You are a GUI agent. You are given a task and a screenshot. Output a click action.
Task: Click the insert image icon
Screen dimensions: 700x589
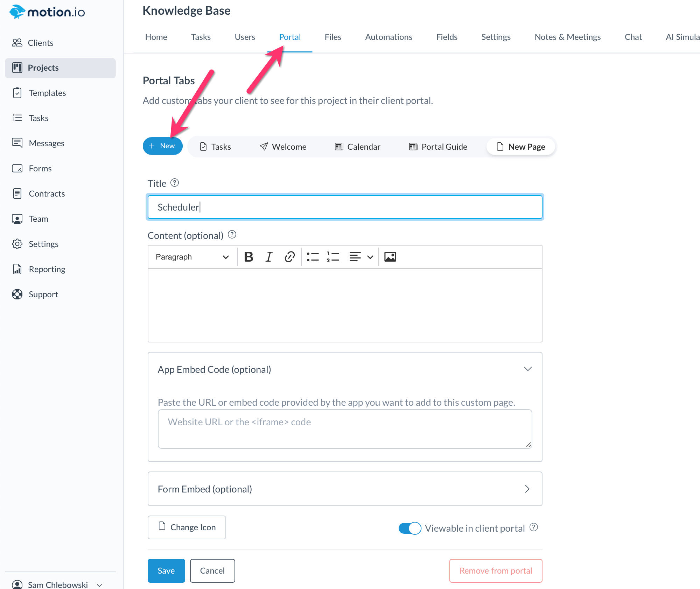(390, 257)
